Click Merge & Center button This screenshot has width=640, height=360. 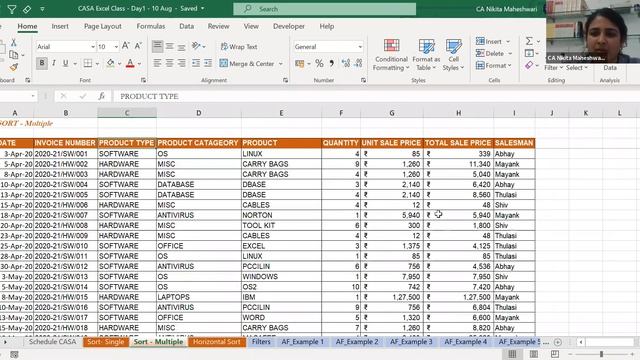tap(247, 63)
